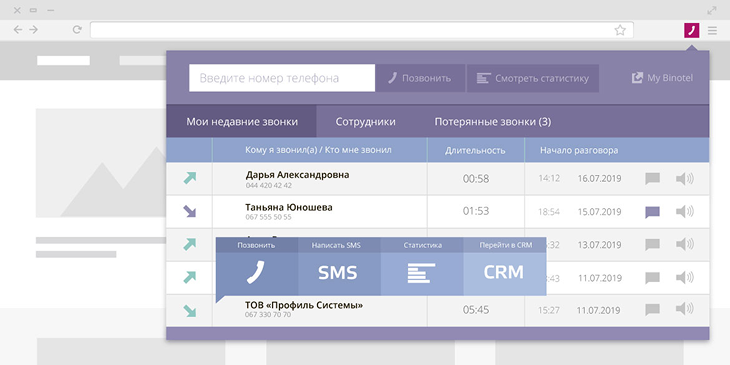730x365 pixels.
Task: Click duration 00:58
Action: pyautogui.click(x=476, y=179)
